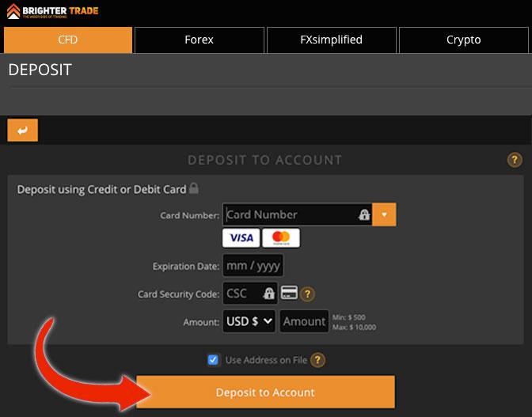Open the Card Security Code help icon
Viewport: 532px width, 417px height.
[x=307, y=294]
